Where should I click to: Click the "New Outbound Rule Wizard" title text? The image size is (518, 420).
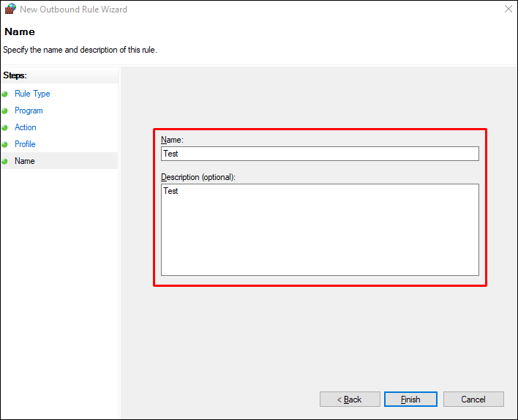(73, 10)
